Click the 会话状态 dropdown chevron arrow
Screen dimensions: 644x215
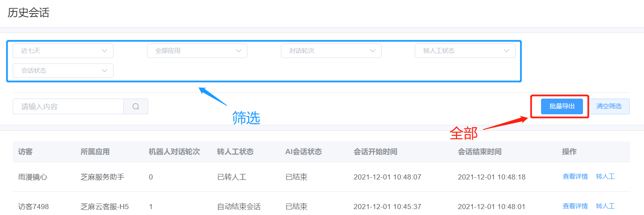pos(105,71)
